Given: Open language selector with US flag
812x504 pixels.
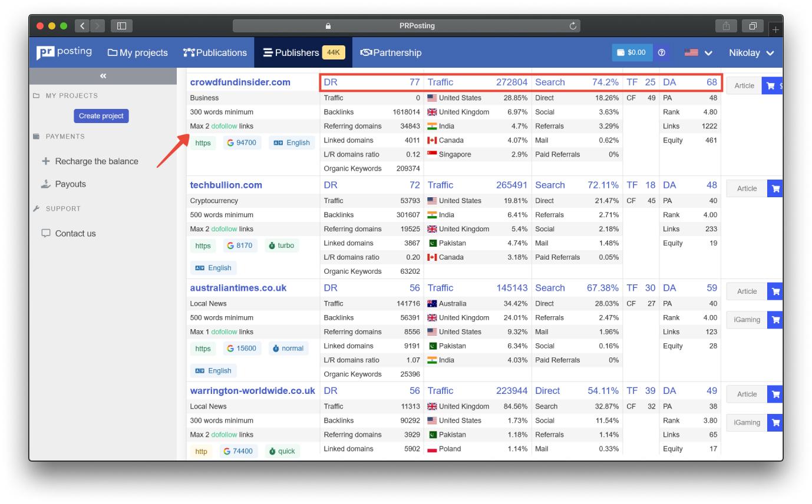Looking at the screenshot, I should coord(699,52).
